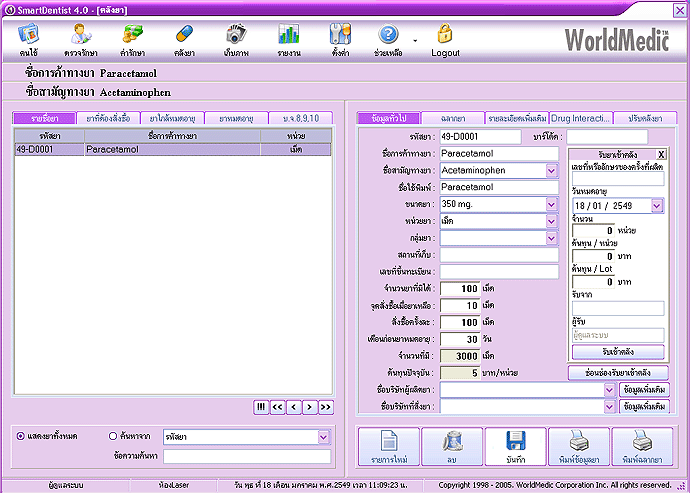690x493 pixels.
Task: Open the 350 mg. dosage dropdown
Action: point(552,204)
